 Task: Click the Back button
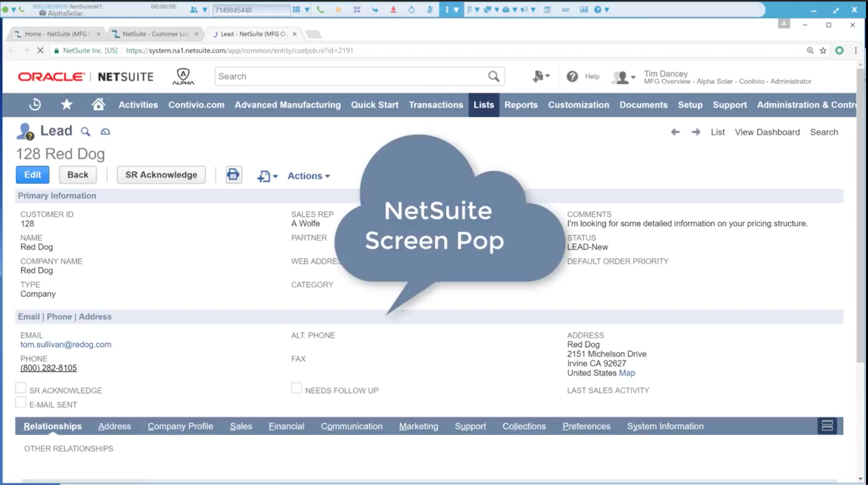[x=78, y=175]
